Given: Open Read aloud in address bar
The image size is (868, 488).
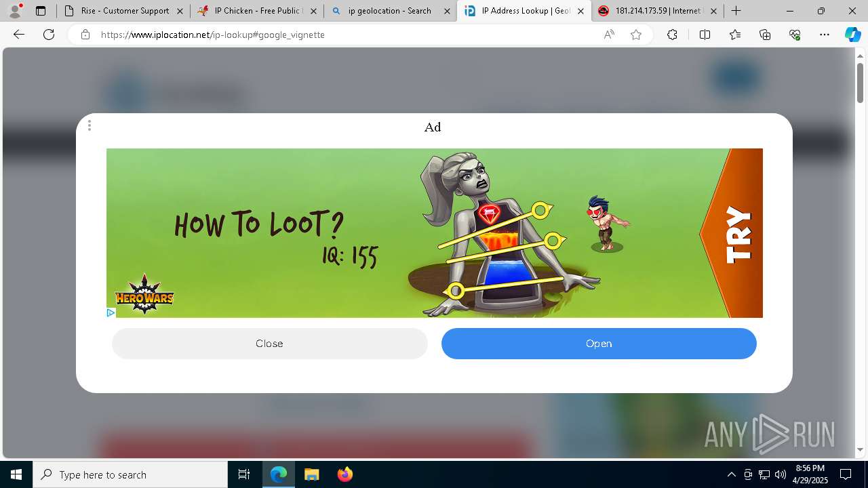Looking at the screenshot, I should 609,35.
